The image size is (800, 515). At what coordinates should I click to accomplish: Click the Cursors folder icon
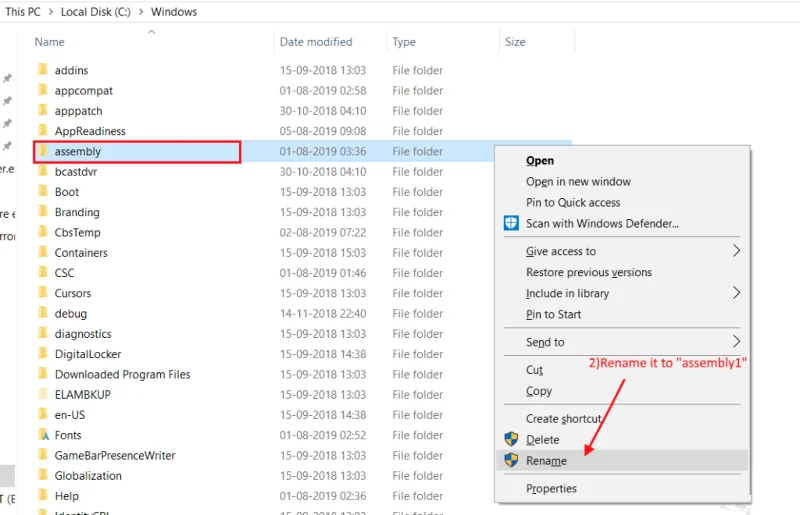point(43,292)
